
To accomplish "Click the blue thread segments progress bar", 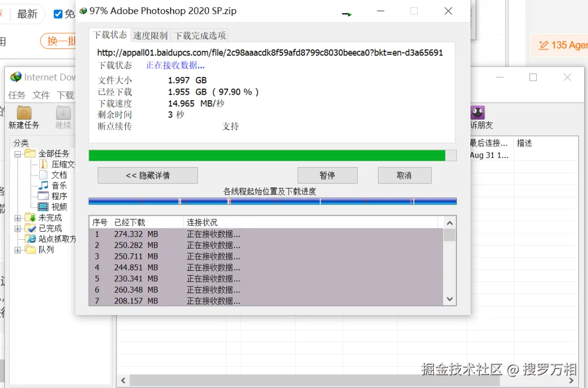I will (273, 201).
